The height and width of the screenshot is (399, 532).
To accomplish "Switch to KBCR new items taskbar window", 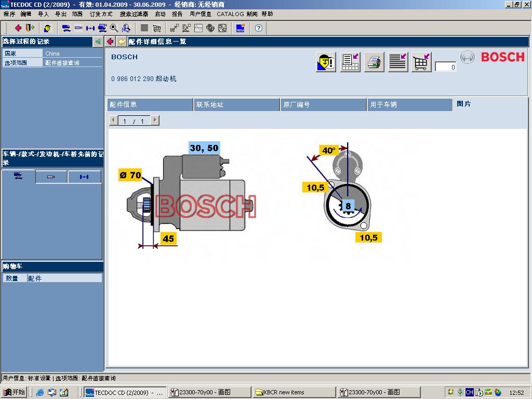I will click(x=294, y=392).
